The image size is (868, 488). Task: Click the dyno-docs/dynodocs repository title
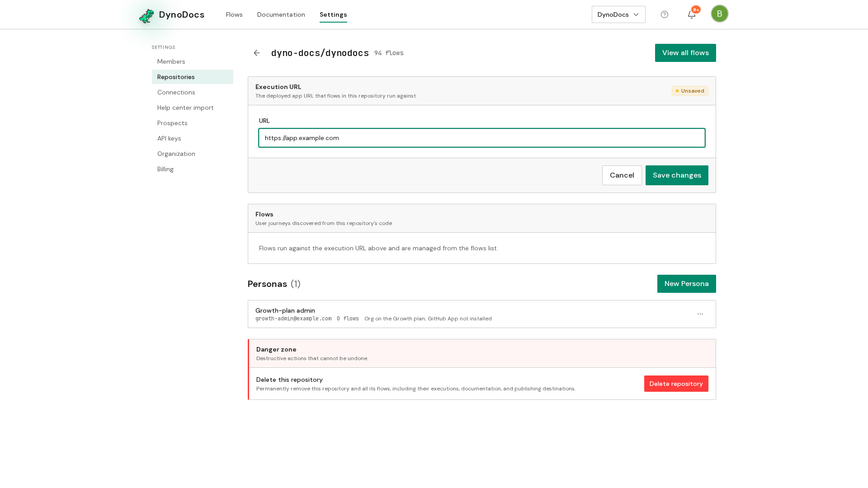click(x=320, y=53)
